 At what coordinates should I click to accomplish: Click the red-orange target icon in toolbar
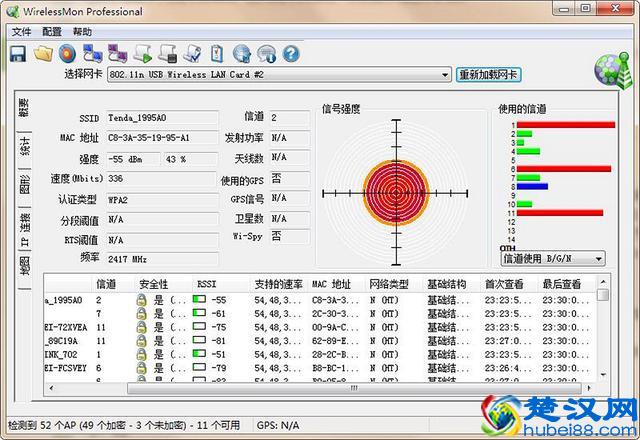click(67, 54)
